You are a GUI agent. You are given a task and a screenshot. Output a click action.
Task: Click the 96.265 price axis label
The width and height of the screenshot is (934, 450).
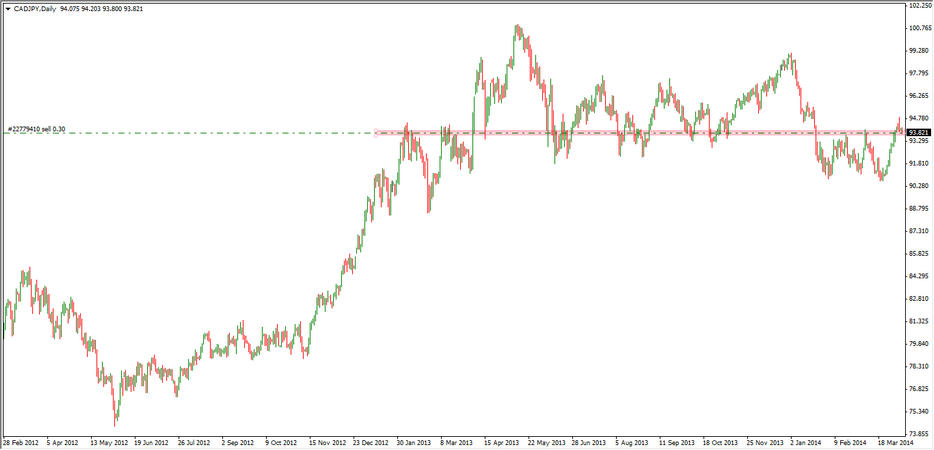(x=919, y=96)
